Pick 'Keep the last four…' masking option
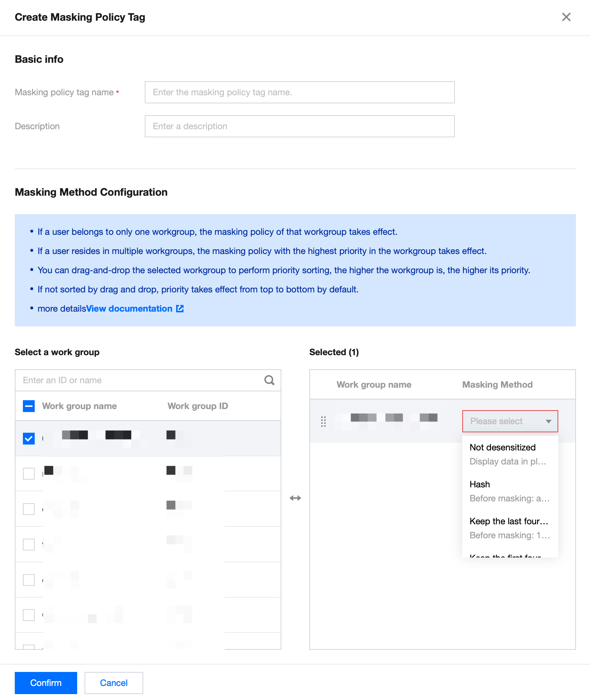Image resolution: width=590 pixels, height=700 pixels. click(x=508, y=521)
